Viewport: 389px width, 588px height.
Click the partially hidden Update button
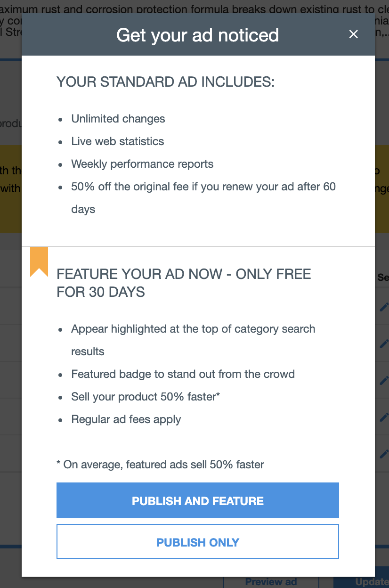click(x=361, y=582)
